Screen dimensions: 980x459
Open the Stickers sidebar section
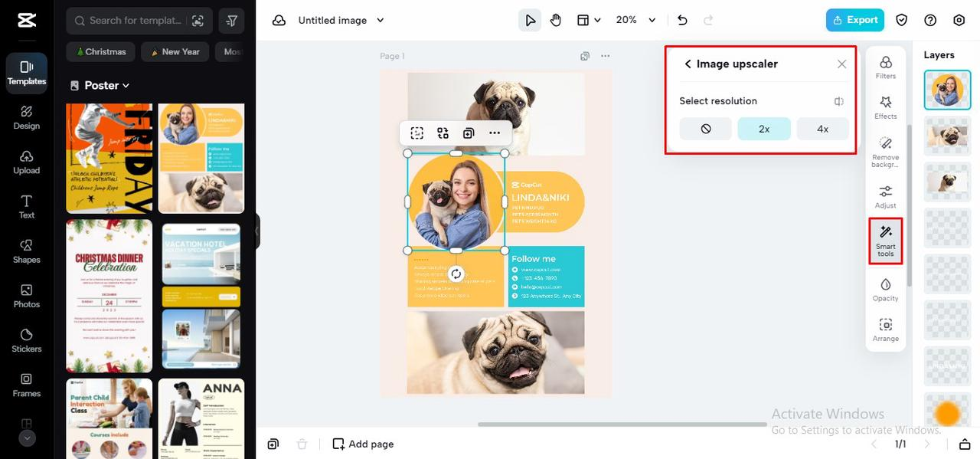coord(27,339)
